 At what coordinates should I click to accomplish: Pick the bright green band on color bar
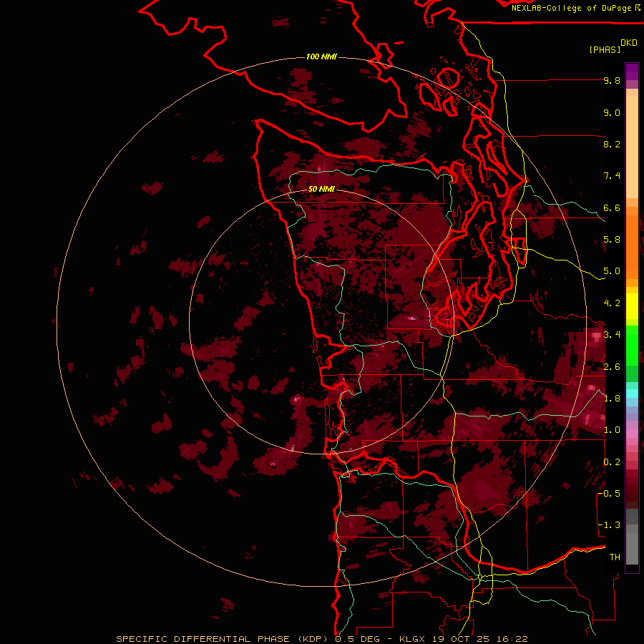click(x=632, y=346)
